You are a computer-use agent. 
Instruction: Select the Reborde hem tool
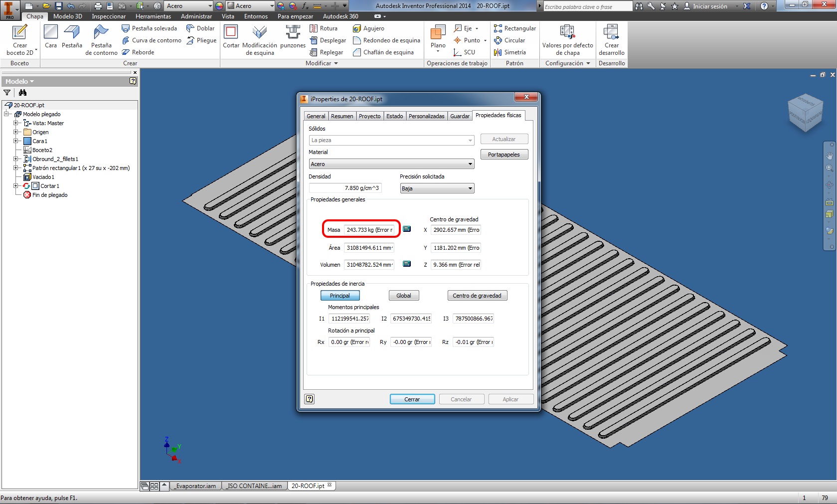click(138, 52)
